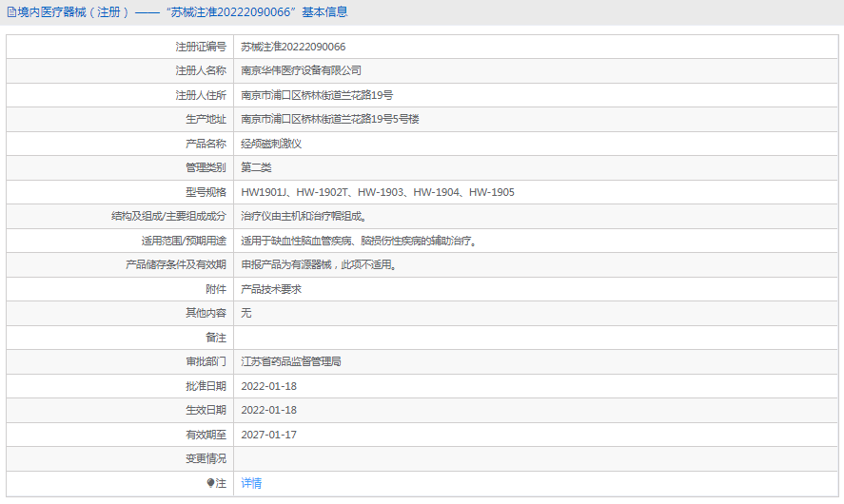Click the 附件 label
This screenshot has width=844, height=504.
pyautogui.click(x=216, y=289)
